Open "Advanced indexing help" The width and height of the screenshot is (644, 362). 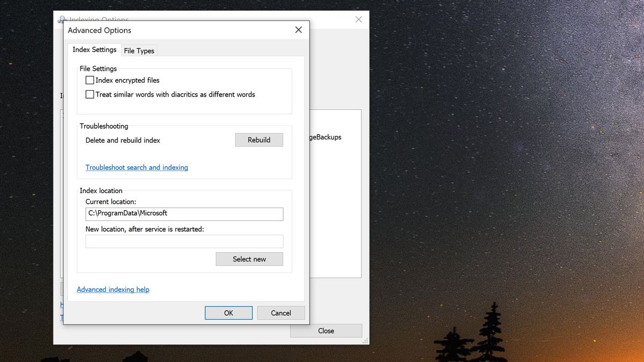(113, 289)
